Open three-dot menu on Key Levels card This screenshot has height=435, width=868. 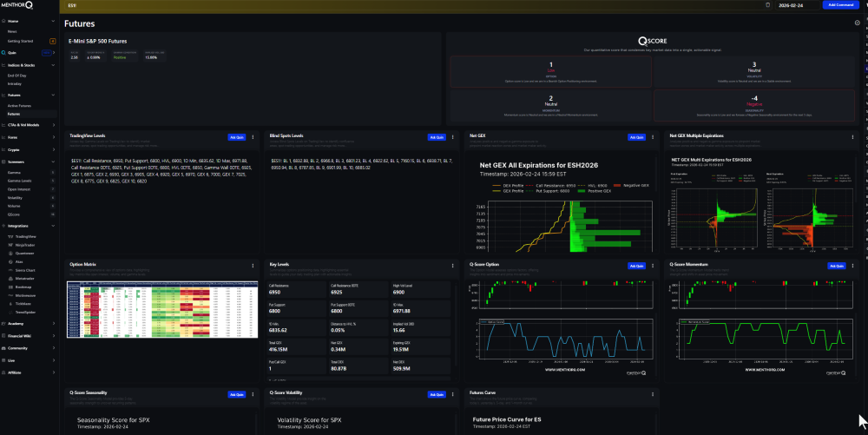point(452,266)
